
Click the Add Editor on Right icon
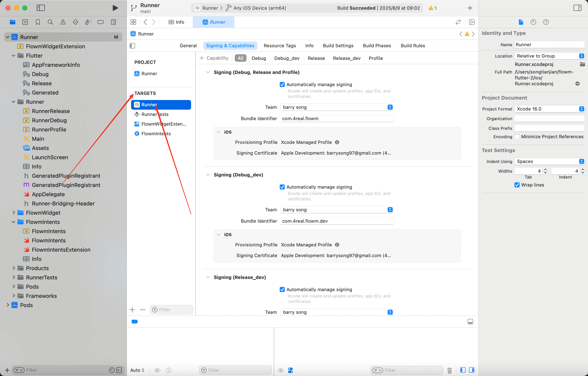(472, 22)
